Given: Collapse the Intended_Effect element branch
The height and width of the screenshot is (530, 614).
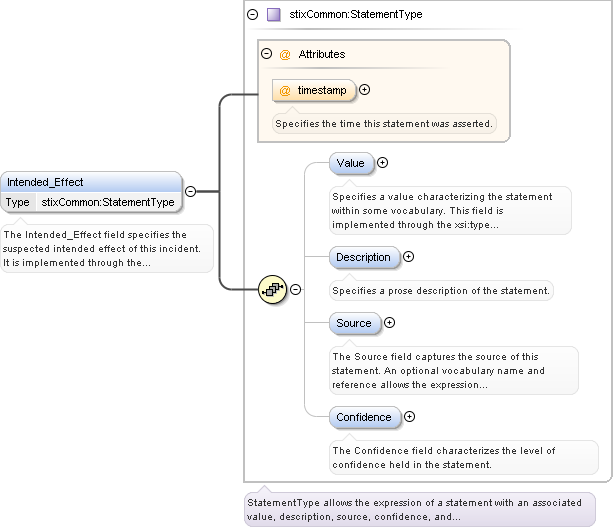Looking at the screenshot, I should [190, 191].
